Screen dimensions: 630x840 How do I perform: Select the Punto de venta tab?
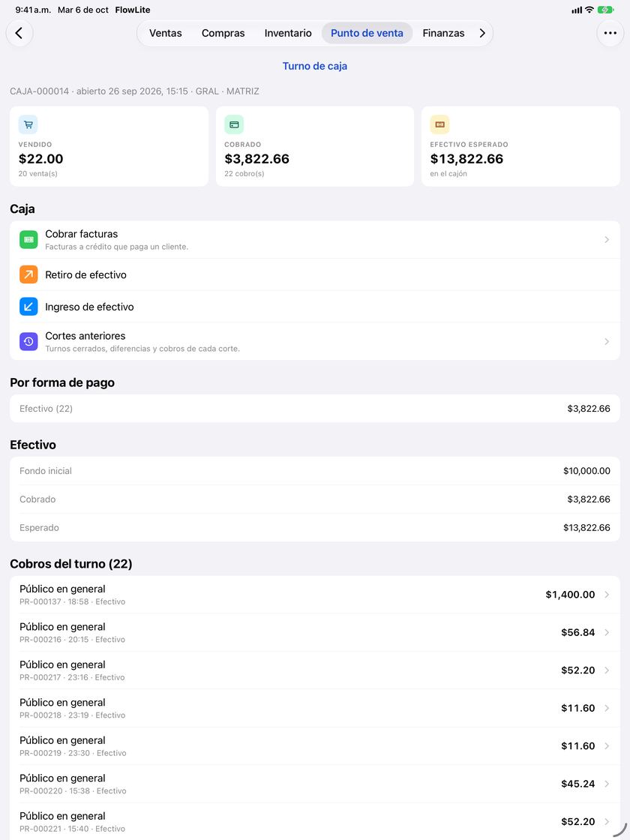[367, 33]
